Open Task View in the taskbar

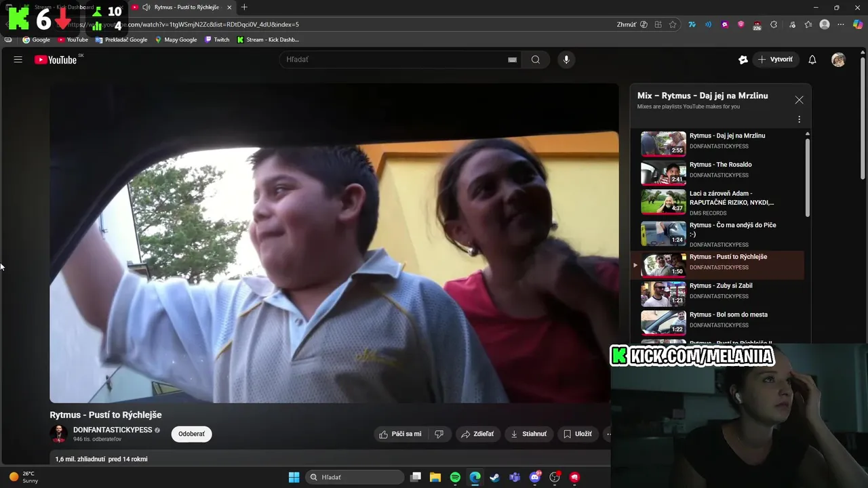(416, 477)
